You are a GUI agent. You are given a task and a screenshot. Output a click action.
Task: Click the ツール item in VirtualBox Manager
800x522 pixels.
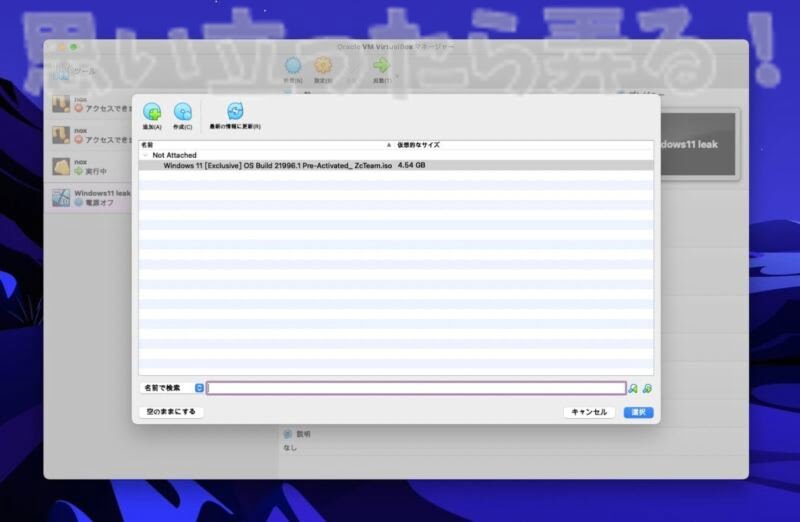pyautogui.click(x=75, y=70)
